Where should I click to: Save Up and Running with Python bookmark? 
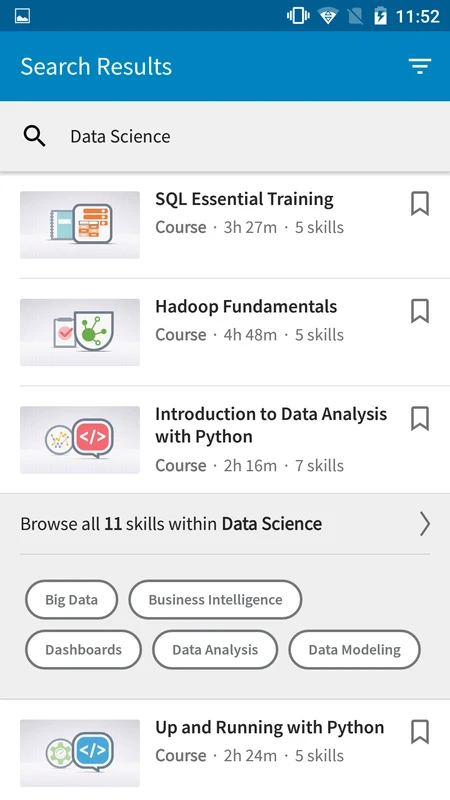(420, 732)
